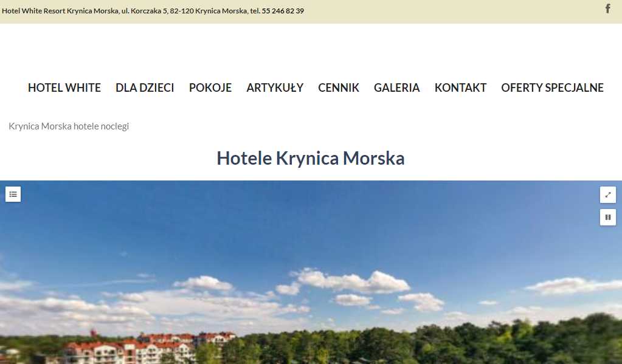622x364 pixels.
Task: Click the Hotele Krynica Morska heading
Action: tap(311, 158)
